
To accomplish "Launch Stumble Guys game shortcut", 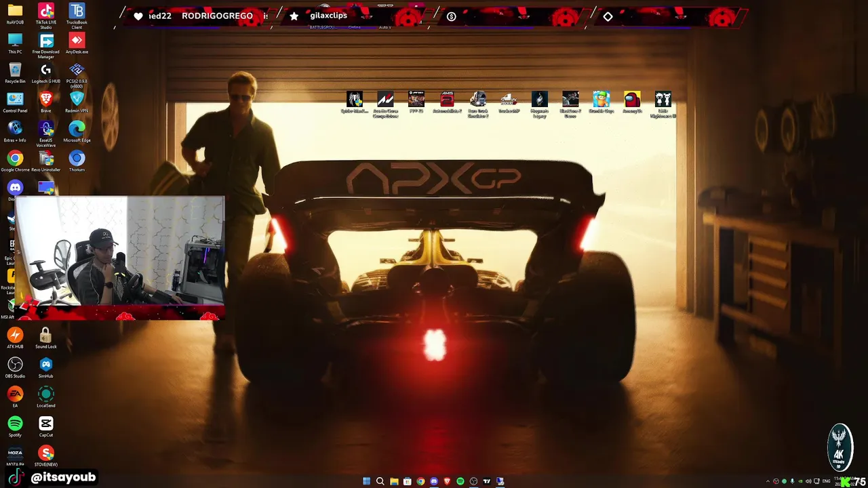I will (601, 102).
